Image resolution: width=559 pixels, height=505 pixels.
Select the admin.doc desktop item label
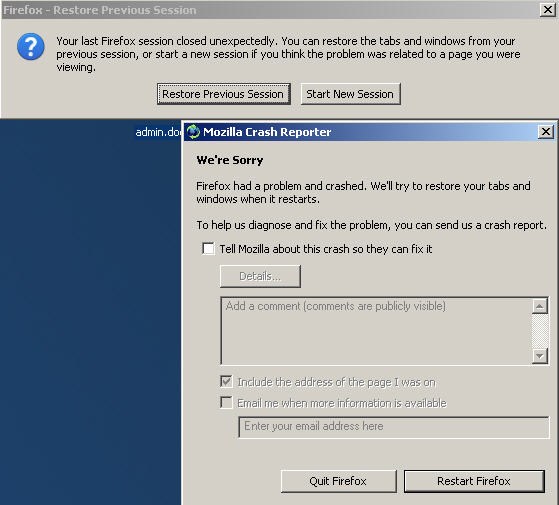coord(158,132)
